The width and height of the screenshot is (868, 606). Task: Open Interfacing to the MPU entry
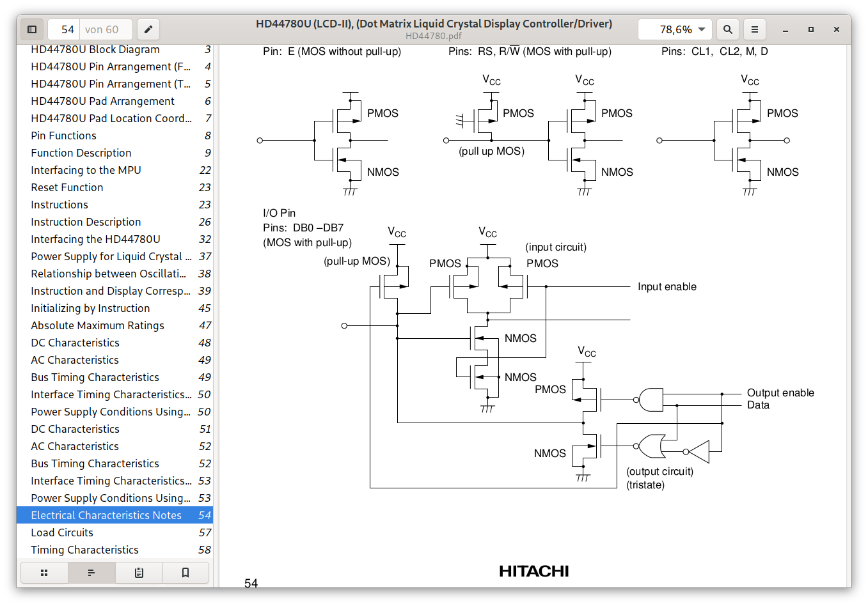(x=114, y=170)
